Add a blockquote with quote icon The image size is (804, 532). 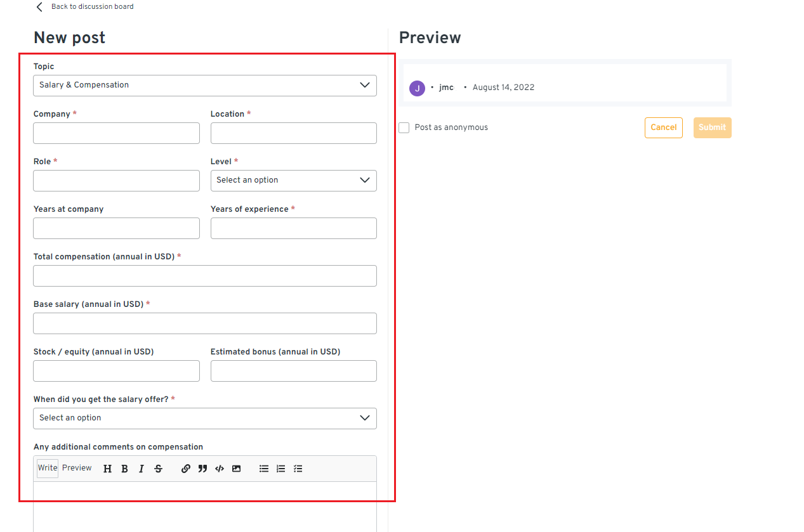pyautogui.click(x=202, y=469)
